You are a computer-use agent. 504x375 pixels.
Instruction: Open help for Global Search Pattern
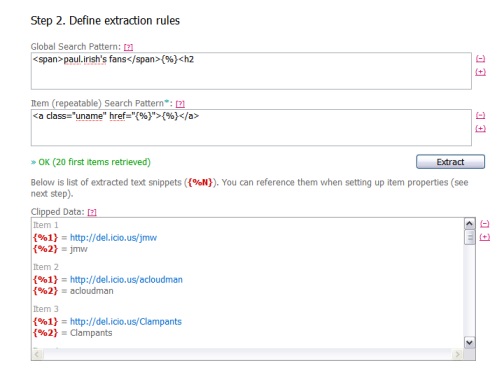point(128,47)
